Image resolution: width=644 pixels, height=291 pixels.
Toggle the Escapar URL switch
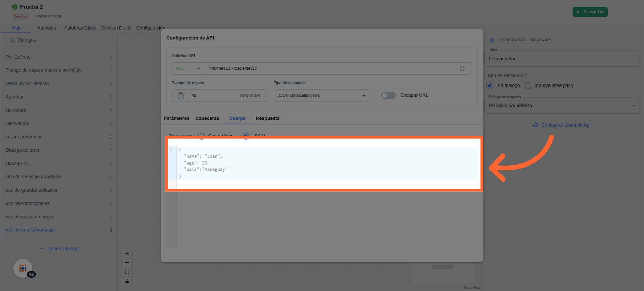pyautogui.click(x=388, y=95)
